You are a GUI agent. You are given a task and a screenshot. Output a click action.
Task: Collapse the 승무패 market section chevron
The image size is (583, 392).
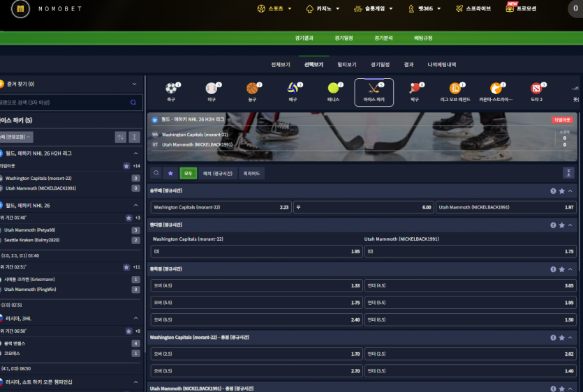(570, 191)
